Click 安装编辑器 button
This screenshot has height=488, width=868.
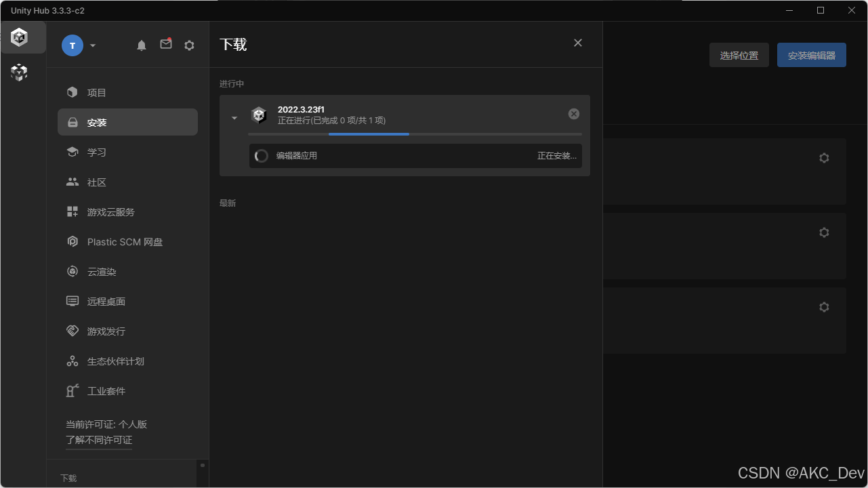812,56
